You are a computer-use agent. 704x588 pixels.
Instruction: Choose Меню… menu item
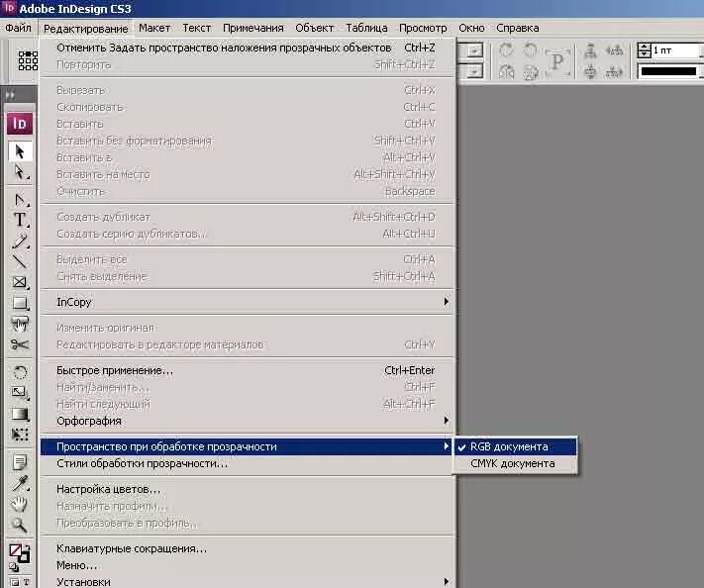point(248,565)
